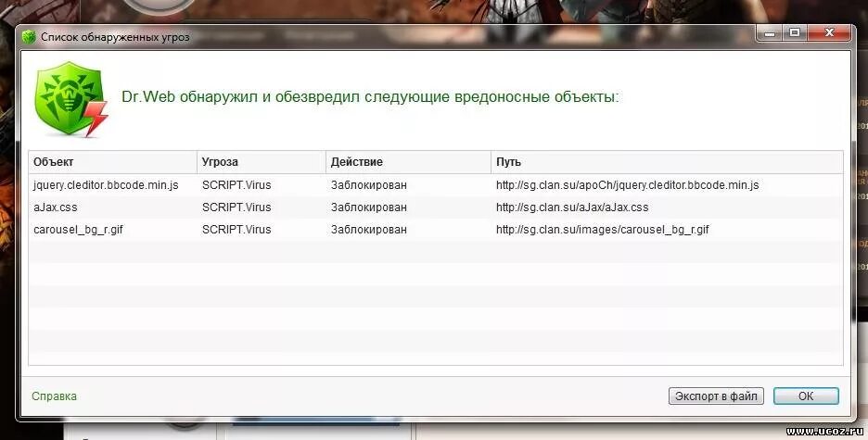Click SCRIPT.Virus threat for jquery.cleditor row
This screenshot has height=440, width=868.
(x=236, y=185)
